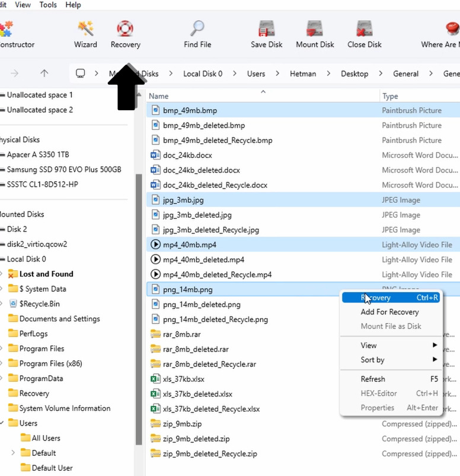Click the Program Files folder icon
460x476 pixels.
coord(13,348)
